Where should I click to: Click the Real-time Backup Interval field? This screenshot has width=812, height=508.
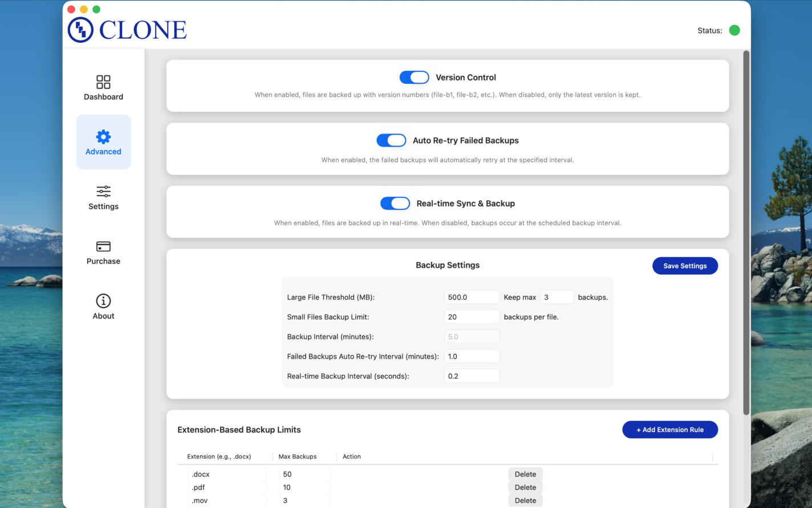coord(472,376)
